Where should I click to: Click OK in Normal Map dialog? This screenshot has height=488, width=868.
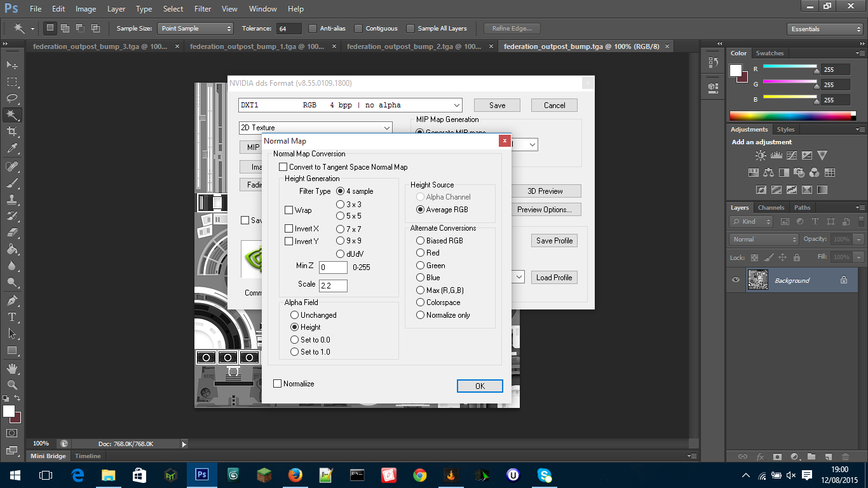pos(480,386)
